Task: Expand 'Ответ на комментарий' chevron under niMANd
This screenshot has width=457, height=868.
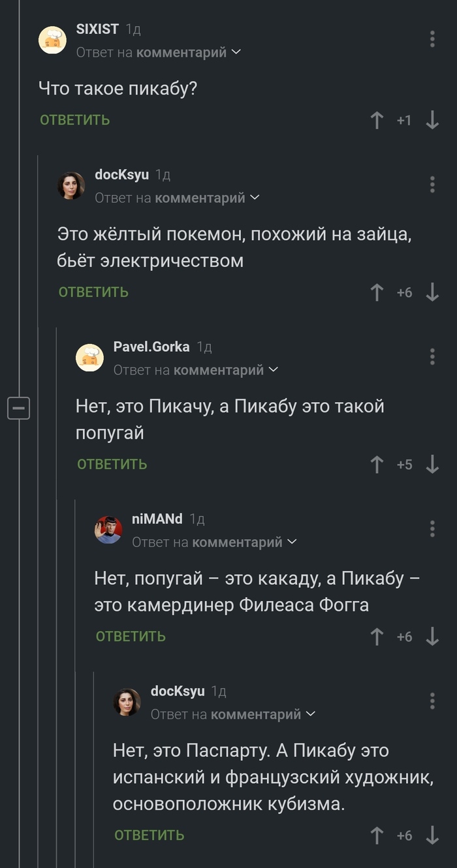Action: (x=292, y=542)
